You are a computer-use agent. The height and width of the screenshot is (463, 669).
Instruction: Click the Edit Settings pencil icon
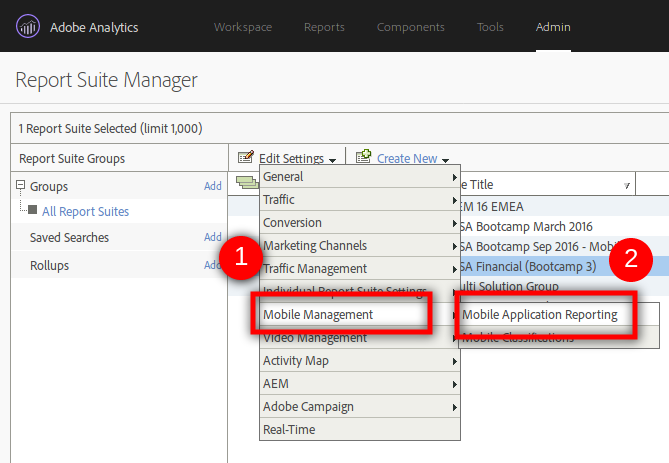pos(246,157)
